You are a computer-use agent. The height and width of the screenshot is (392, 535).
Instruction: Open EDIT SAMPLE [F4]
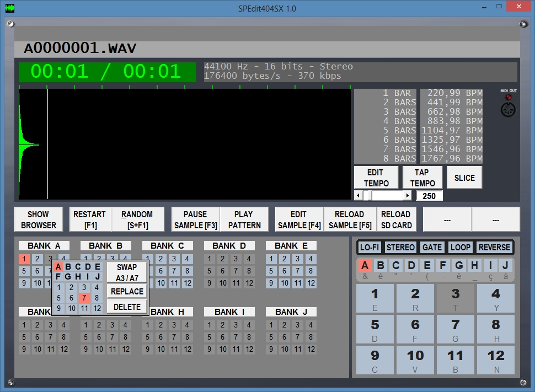click(299, 220)
